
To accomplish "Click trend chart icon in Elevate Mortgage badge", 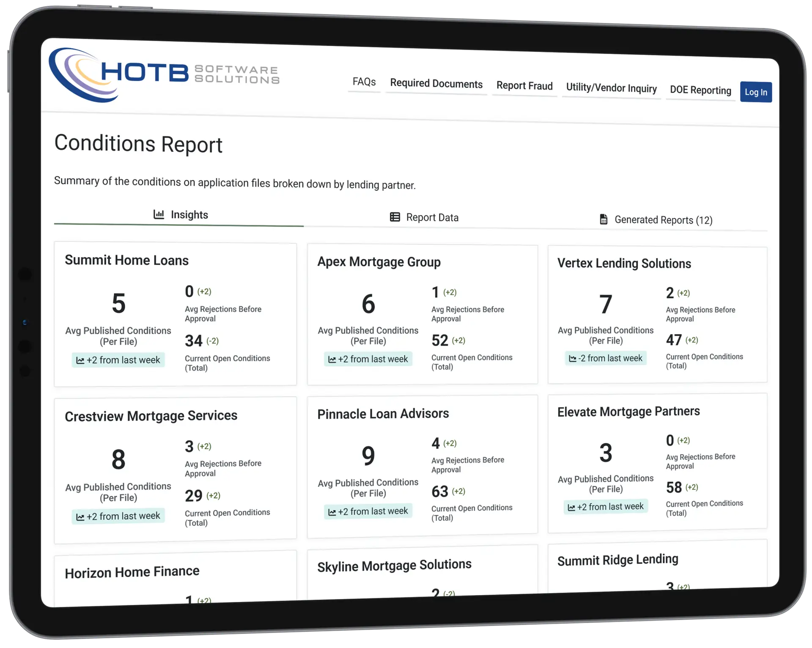I will [x=571, y=508].
